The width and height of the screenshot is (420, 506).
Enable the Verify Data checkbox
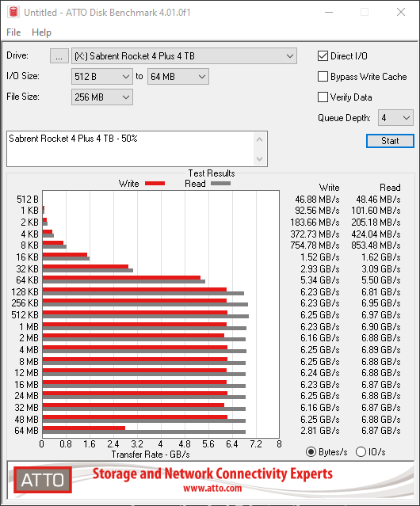[323, 97]
